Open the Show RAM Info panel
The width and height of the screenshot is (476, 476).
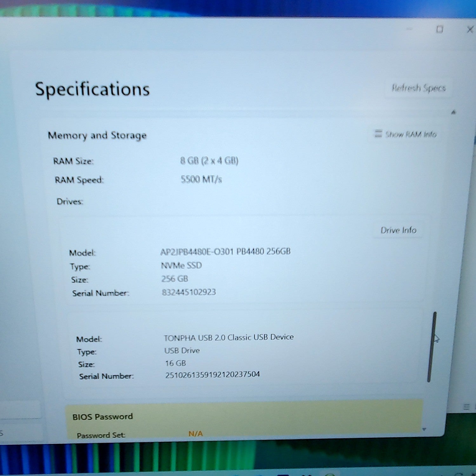coord(406,134)
